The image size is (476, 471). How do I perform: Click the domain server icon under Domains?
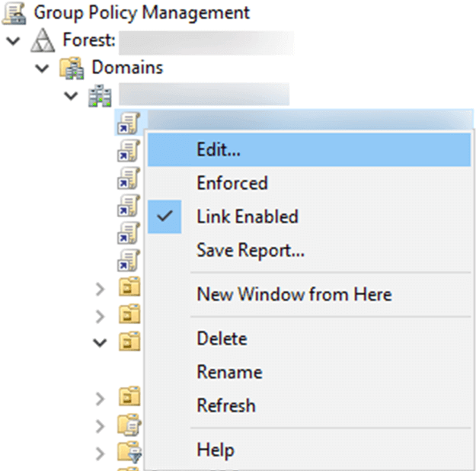(101, 96)
